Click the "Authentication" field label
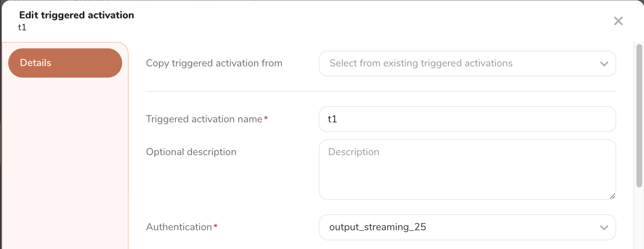Image resolution: width=644 pixels, height=249 pixels. 179,227
